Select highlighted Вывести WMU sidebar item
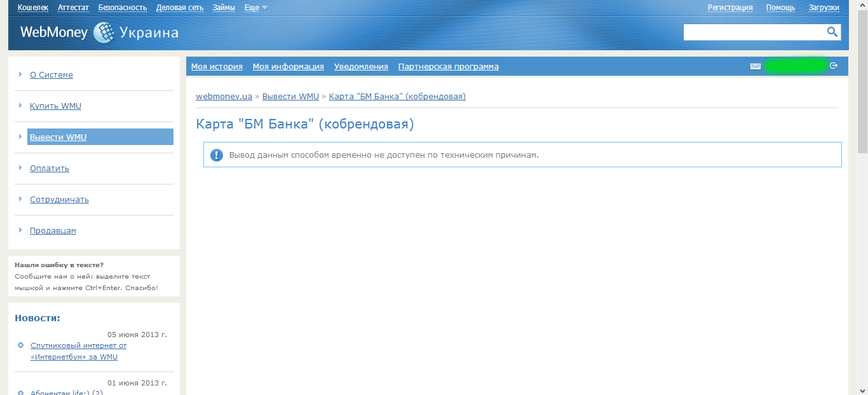This screenshot has width=868, height=395. (100, 137)
